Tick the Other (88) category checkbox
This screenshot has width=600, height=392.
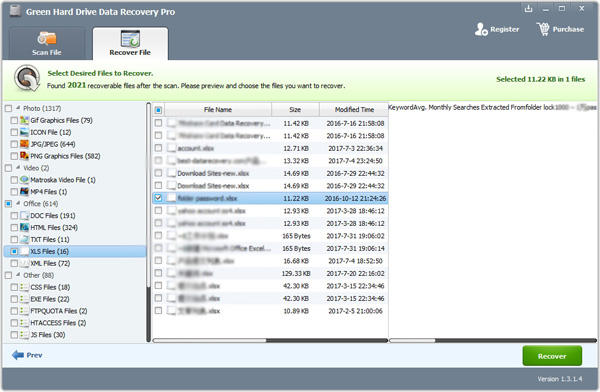8,275
